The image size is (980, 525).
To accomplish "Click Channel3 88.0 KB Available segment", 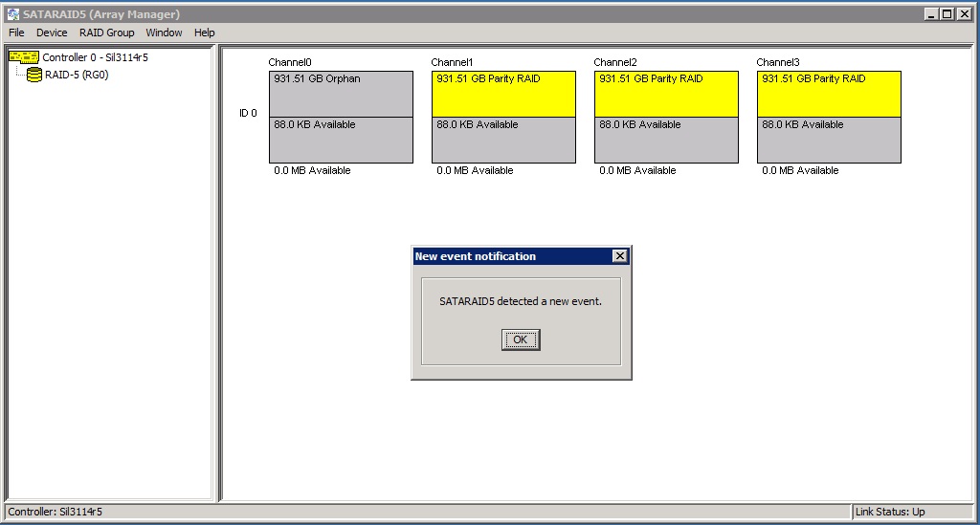I will 830,140.
